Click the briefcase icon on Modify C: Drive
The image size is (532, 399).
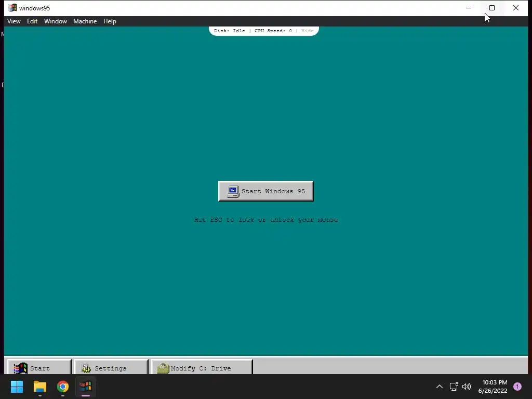pos(163,368)
